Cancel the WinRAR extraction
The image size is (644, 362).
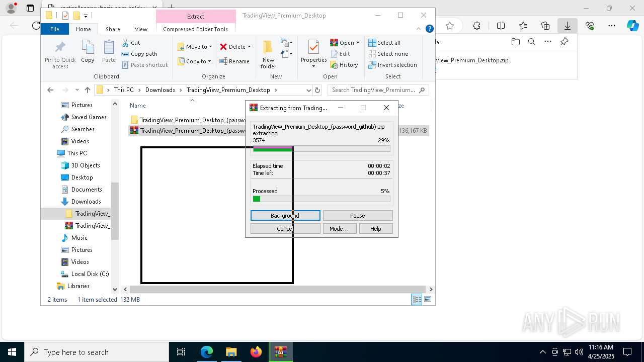pyautogui.click(x=285, y=228)
